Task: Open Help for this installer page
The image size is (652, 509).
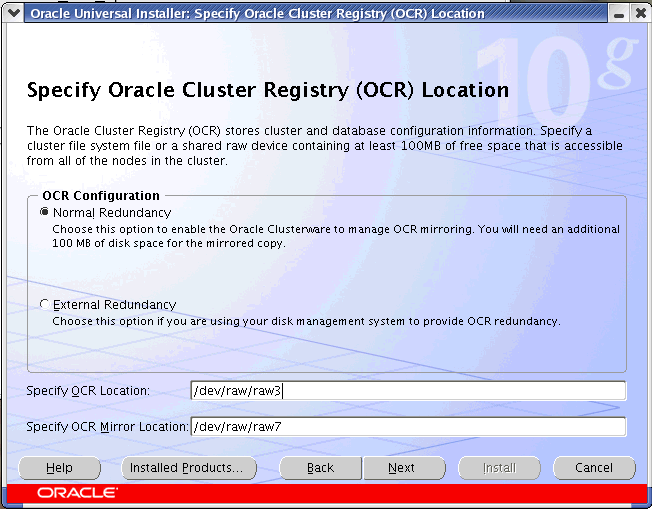Action: click(x=59, y=468)
